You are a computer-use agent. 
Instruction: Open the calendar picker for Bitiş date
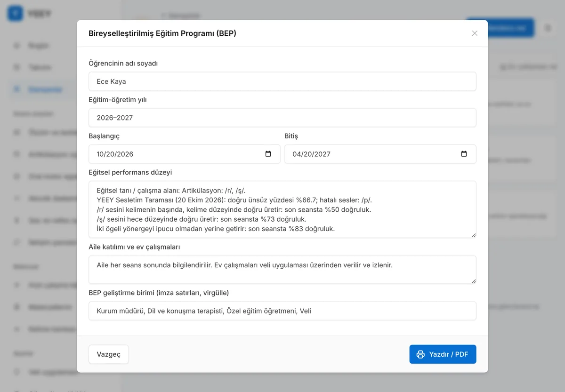point(464,154)
